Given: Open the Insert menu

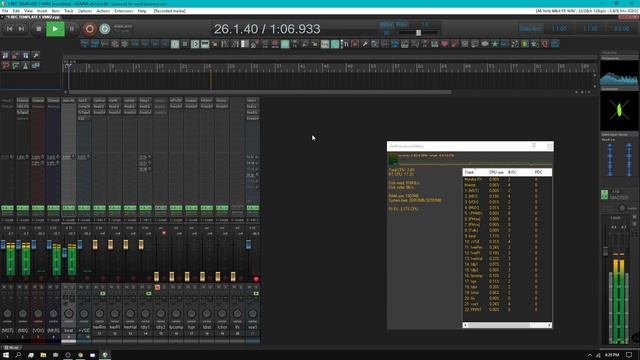Looking at the screenshot, I should (42, 11).
